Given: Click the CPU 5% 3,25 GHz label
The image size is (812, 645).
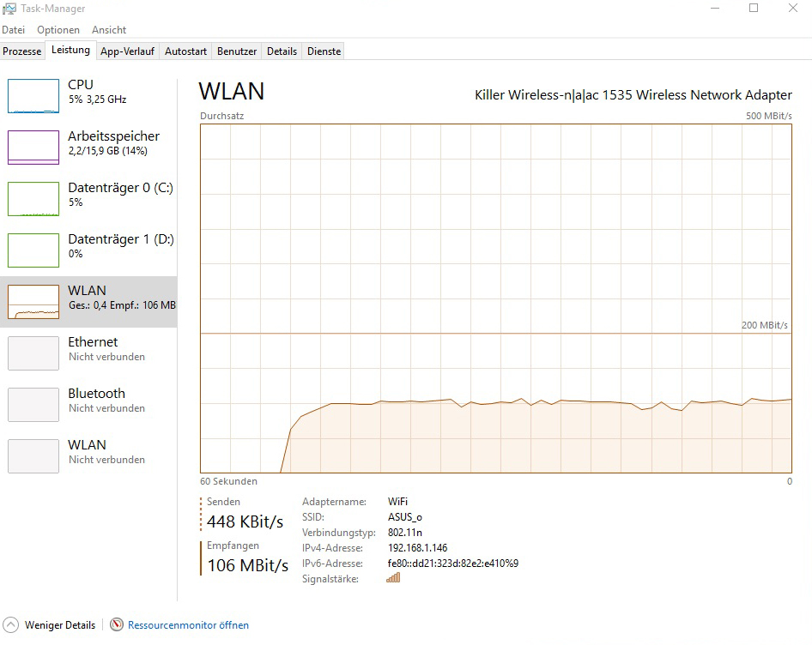Looking at the screenshot, I should point(97,92).
